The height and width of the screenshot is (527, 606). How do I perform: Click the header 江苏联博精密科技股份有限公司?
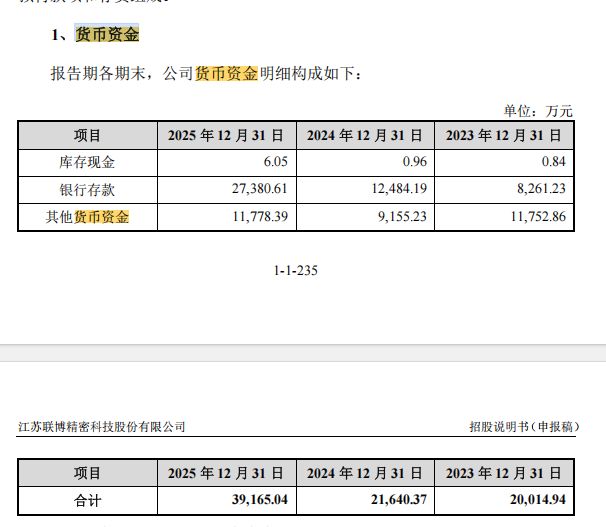pyautogui.click(x=102, y=427)
